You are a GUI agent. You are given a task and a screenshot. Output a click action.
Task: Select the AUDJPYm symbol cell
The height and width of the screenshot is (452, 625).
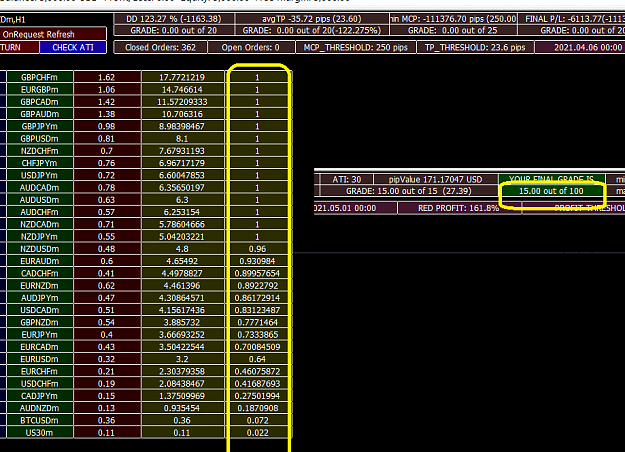(x=40, y=298)
